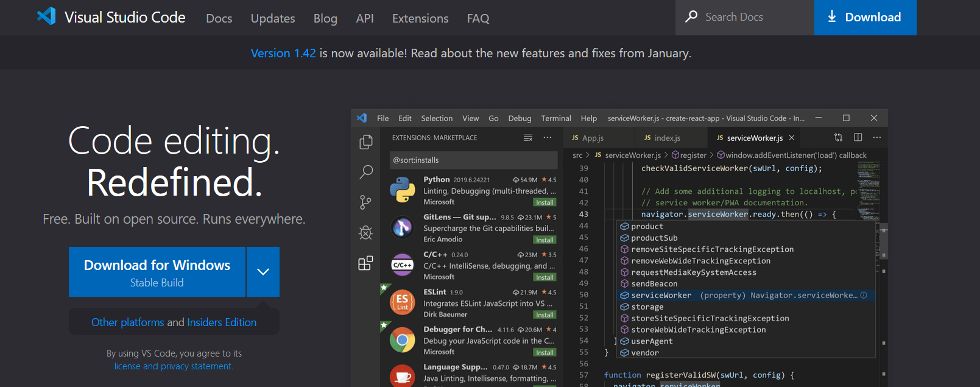Click the search magnifier icon in header

691,16
